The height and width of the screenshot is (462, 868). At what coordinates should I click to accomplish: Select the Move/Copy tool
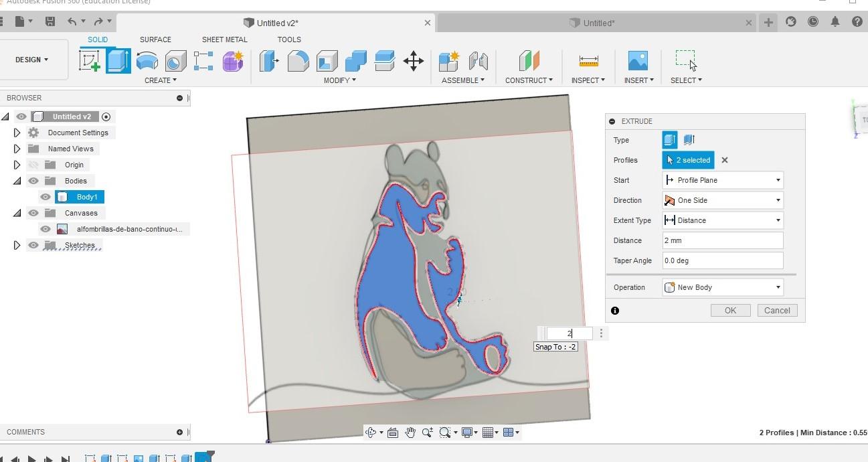pos(414,62)
